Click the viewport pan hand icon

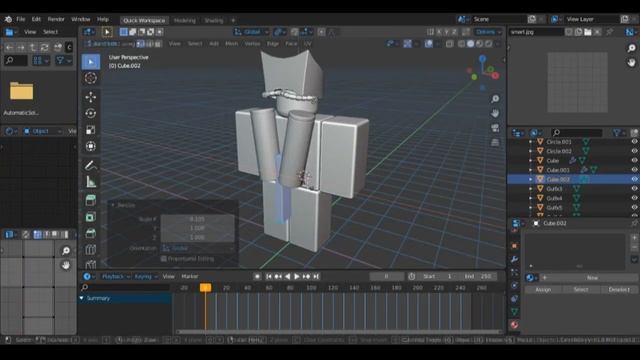(495, 113)
